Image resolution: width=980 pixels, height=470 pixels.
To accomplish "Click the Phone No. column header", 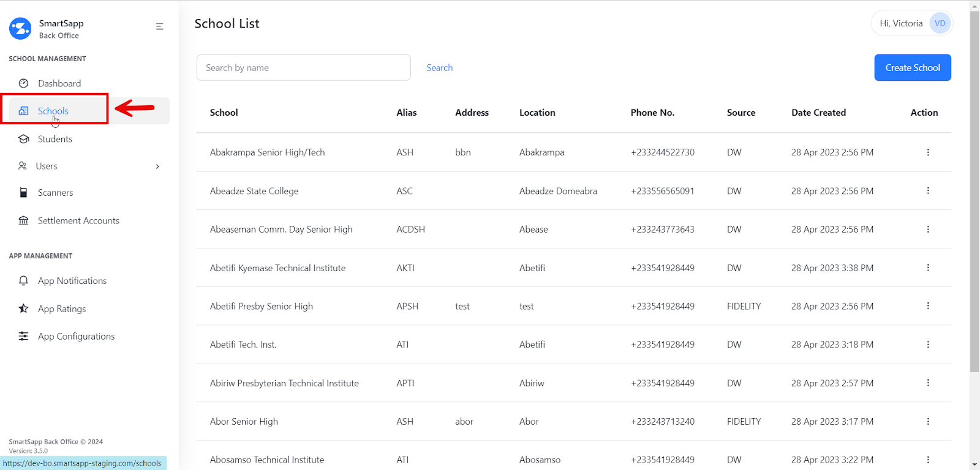I will tap(652, 113).
